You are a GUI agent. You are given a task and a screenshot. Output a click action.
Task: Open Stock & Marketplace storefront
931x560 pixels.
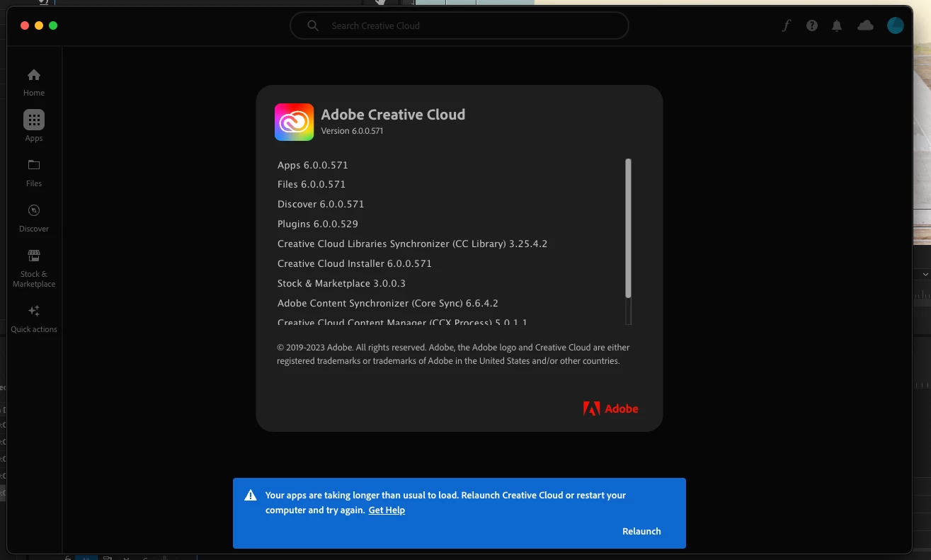pos(34,268)
